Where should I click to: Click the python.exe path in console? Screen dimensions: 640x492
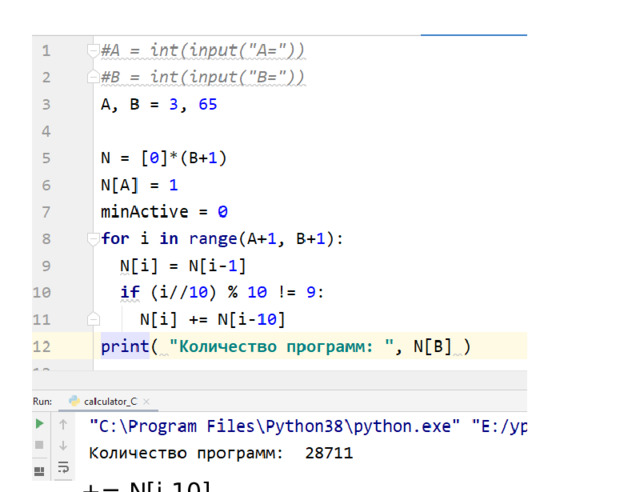(x=275, y=426)
